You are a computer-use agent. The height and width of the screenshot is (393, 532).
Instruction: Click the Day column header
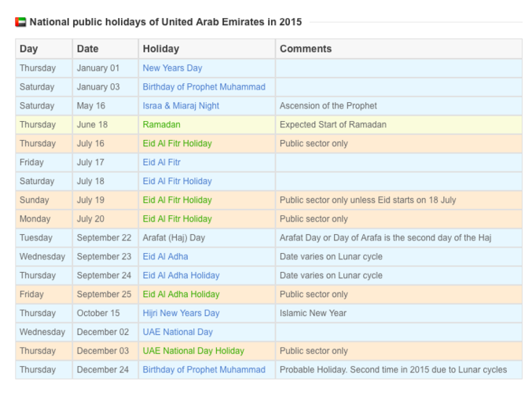pos(44,49)
